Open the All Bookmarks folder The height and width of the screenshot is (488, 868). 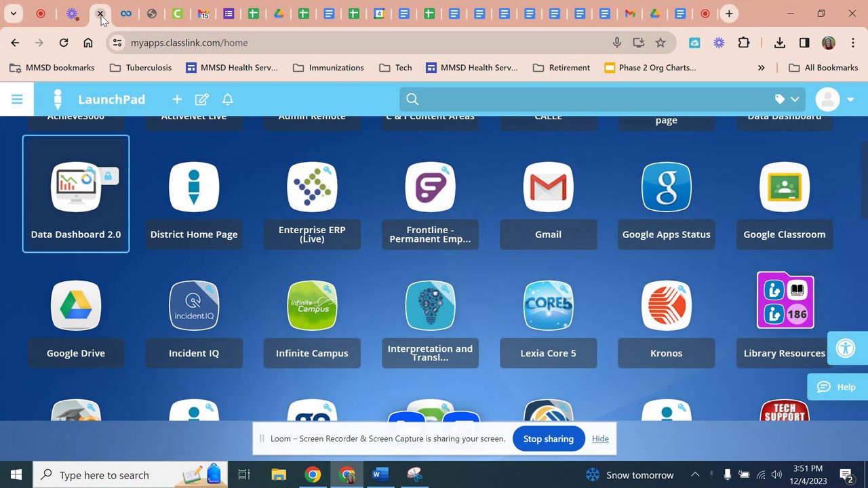point(823,68)
